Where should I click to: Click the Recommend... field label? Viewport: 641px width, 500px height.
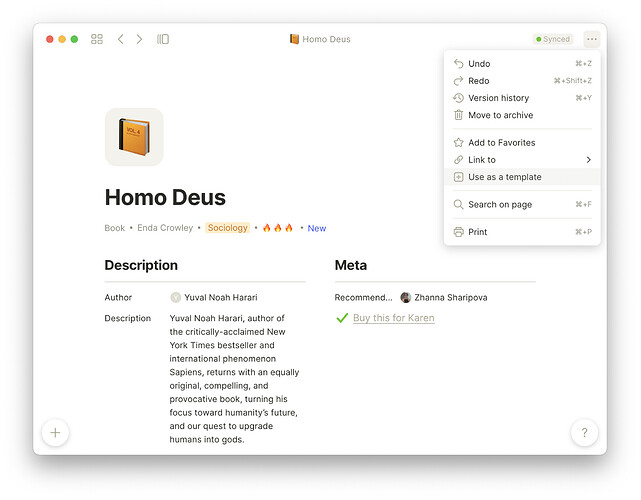pos(363,298)
